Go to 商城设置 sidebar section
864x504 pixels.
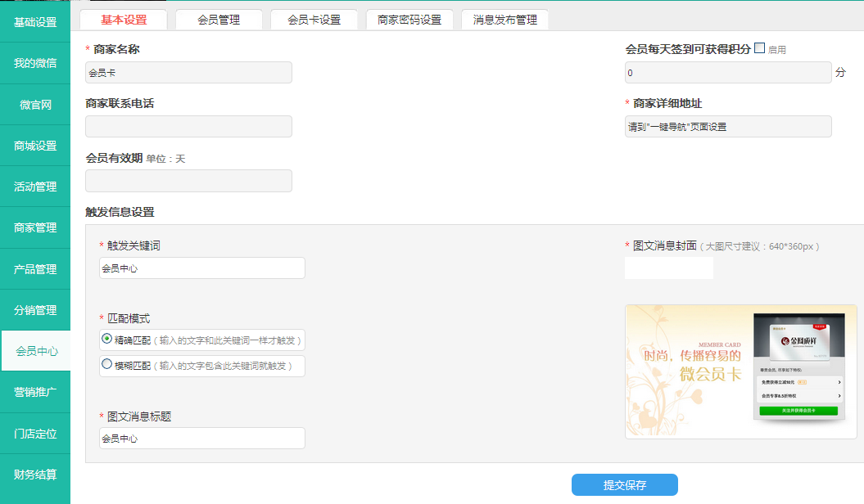[35, 146]
